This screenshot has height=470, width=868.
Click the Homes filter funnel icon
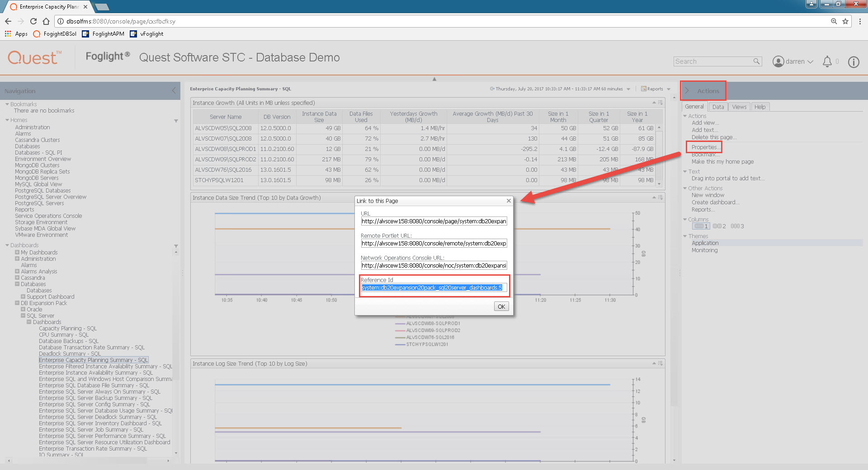[x=176, y=121]
